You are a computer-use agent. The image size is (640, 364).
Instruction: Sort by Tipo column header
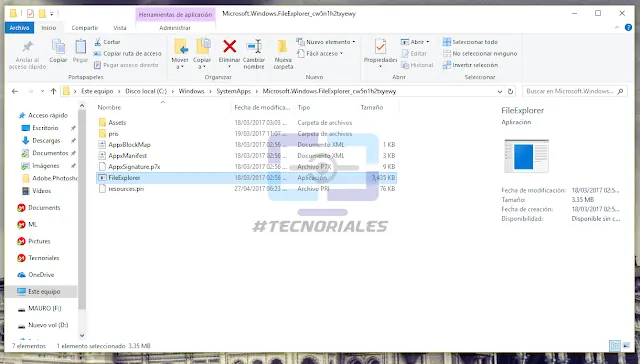coord(304,107)
